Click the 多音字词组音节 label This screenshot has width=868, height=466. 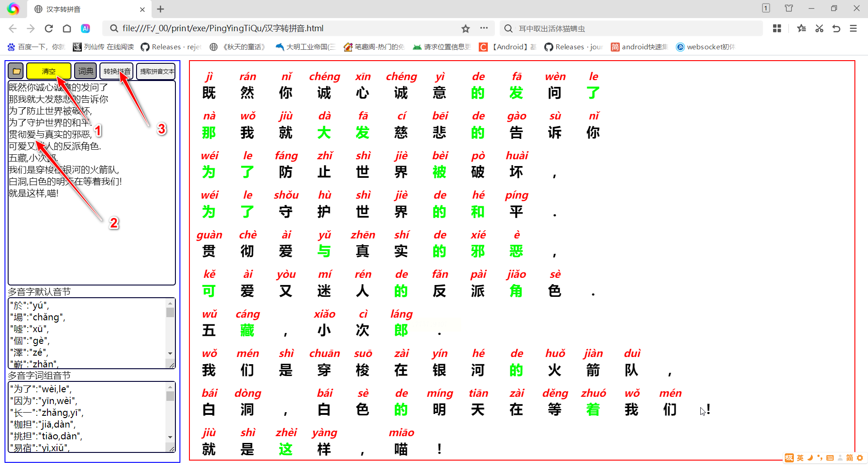coord(39,376)
